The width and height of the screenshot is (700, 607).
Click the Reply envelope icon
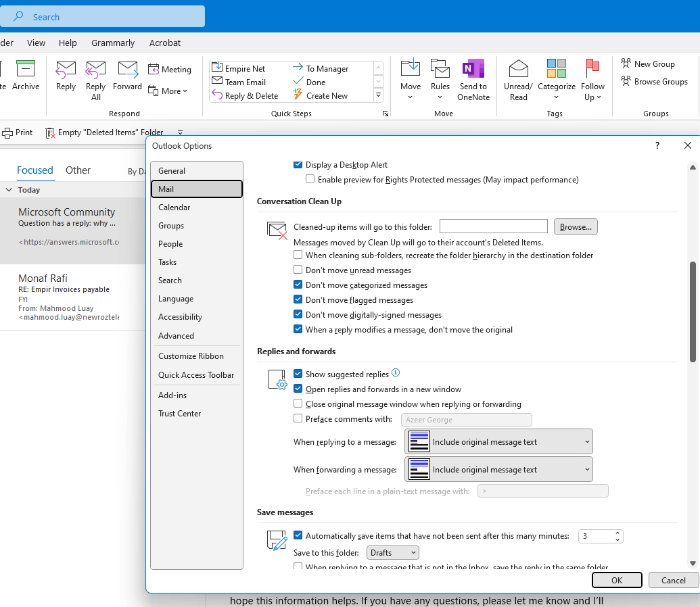(x=66, y=69)
